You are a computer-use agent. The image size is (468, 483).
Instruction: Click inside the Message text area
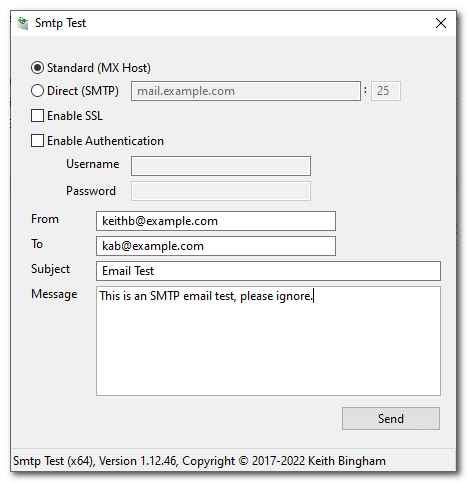pyautogui.click(x=268, y=341)
